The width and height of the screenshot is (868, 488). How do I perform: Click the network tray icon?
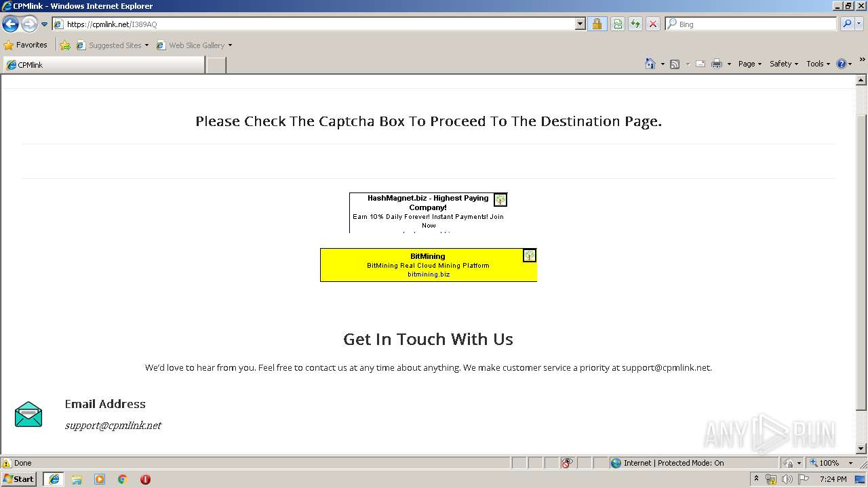pyautogui.click(x=771, y=479)
